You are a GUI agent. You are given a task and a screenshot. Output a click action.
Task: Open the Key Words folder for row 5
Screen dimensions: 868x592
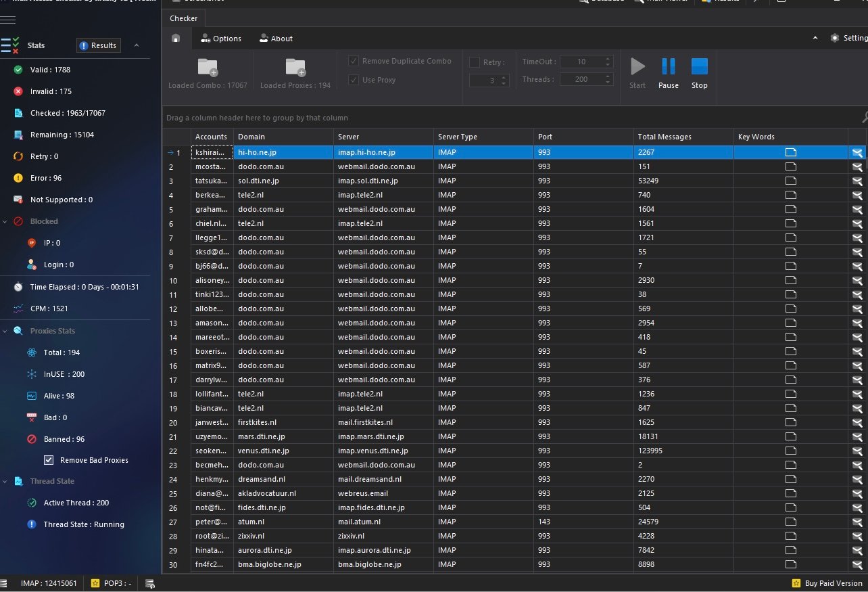791,209
